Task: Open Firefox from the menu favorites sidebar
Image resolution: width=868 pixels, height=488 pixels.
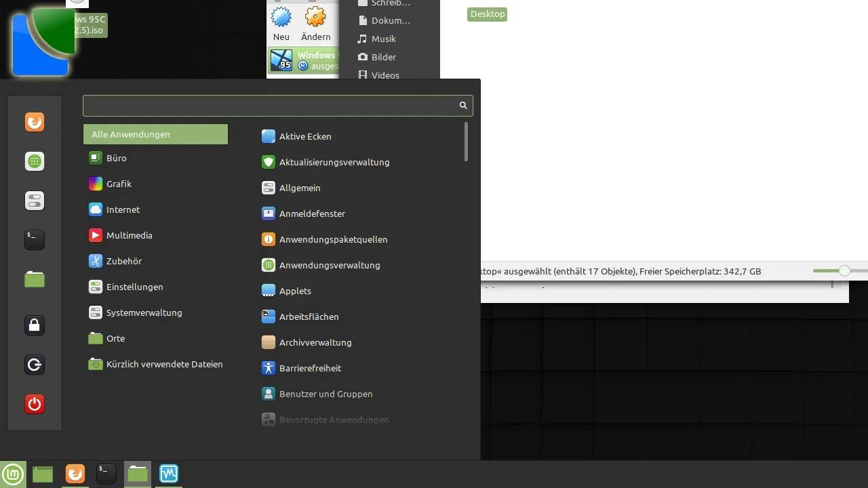Action: tap(35, 122)
